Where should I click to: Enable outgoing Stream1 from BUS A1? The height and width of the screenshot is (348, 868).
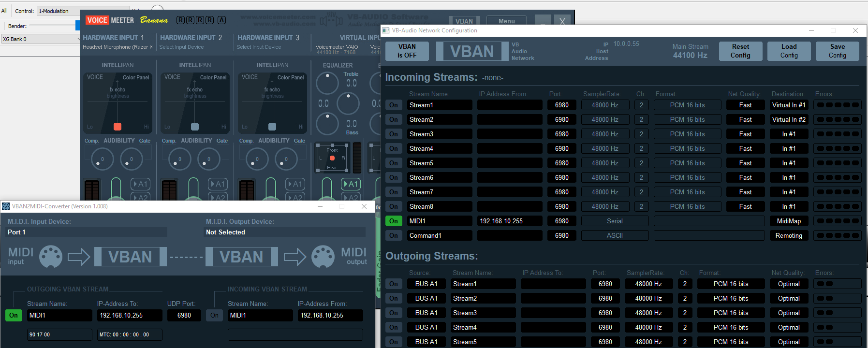point(394,284)
